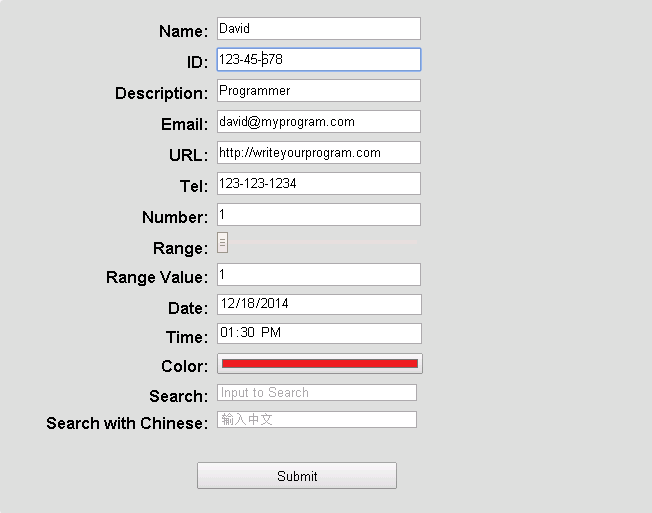652x513 pixels.
Task: Click the Description field with Programmer
Action: (318, 91)
